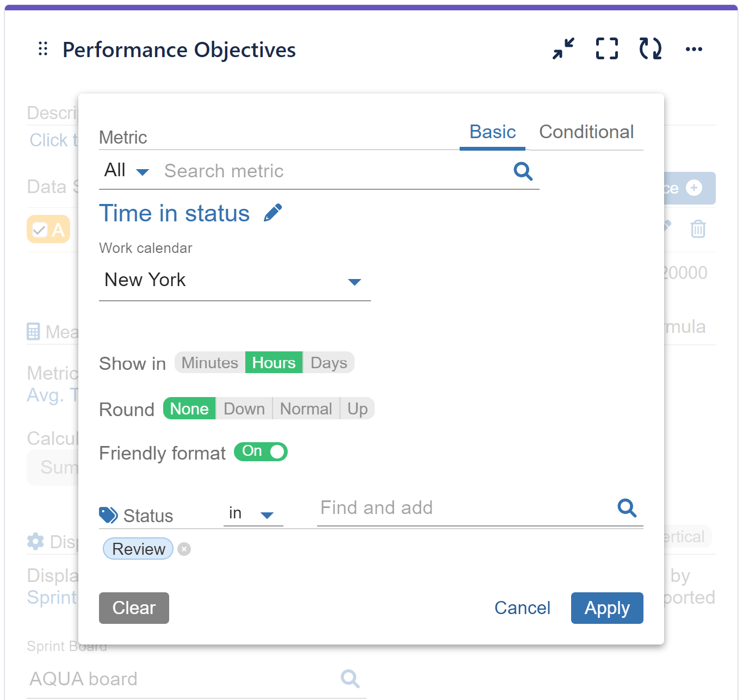743x700 pixels.
Task: Switch to the Conditional tab
Action: click(586, 132)
